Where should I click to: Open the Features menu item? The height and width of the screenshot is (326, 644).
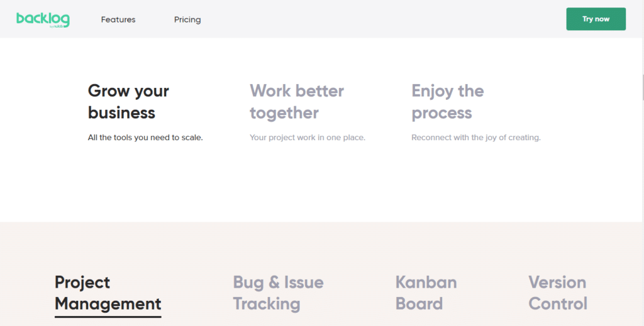click(x=118, y=19)
